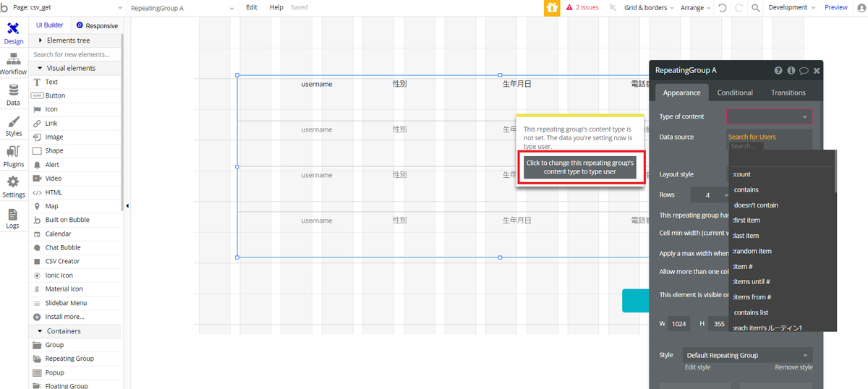Image resolution: width=868 pixels, height=389 pixels.
Task: Click Install more elements
Action: click(76, 317)
